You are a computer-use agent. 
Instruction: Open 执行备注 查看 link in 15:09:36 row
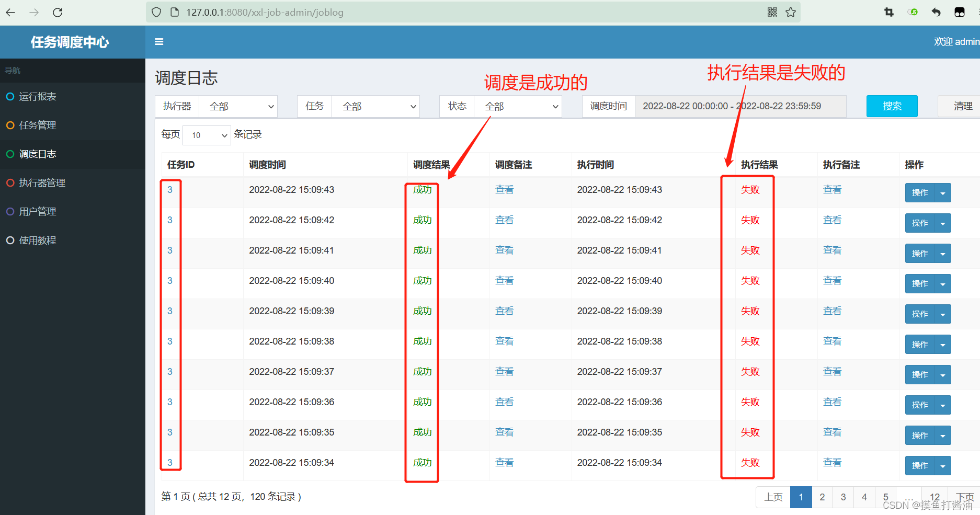point(833,402)
